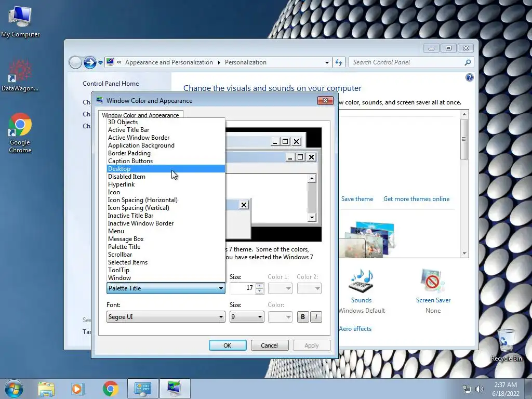This screenshot has width=532, height=399.
Task: Click the Sounds label link
Action: click(361, 300)
